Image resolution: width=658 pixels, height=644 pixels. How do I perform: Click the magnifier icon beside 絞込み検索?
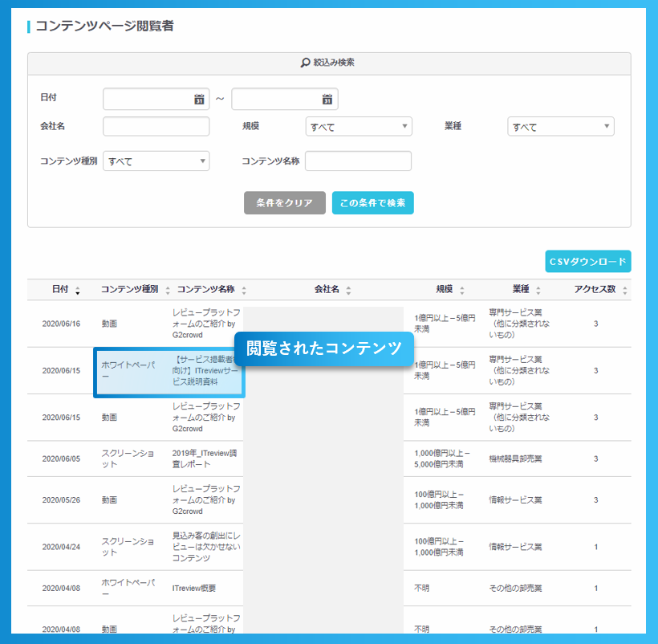pos(305,63)
